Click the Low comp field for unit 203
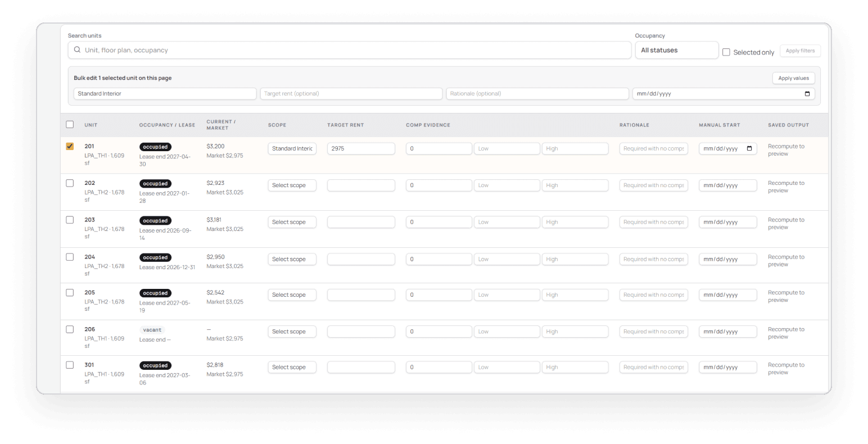The image size is (868, 444). pyautogui.click(x=507, y=223)
